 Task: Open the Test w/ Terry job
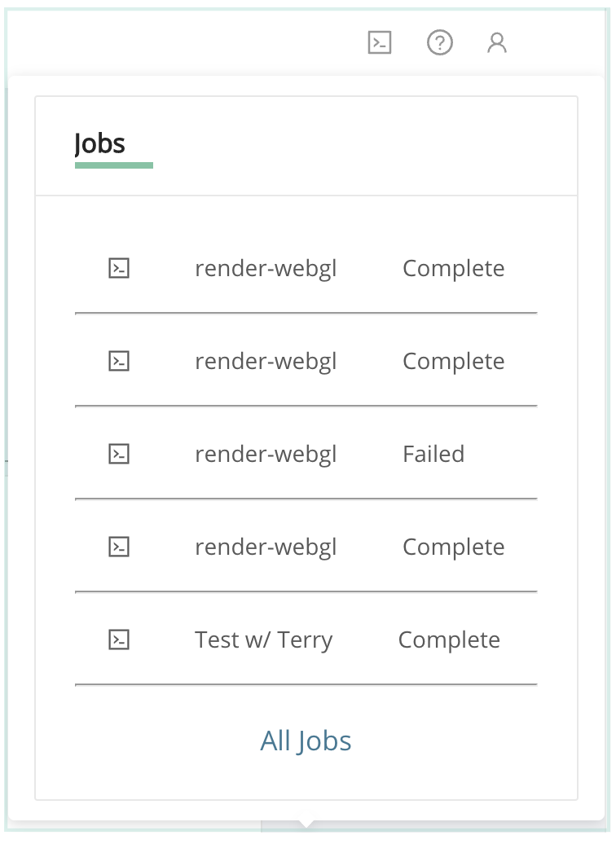point(263,640)
